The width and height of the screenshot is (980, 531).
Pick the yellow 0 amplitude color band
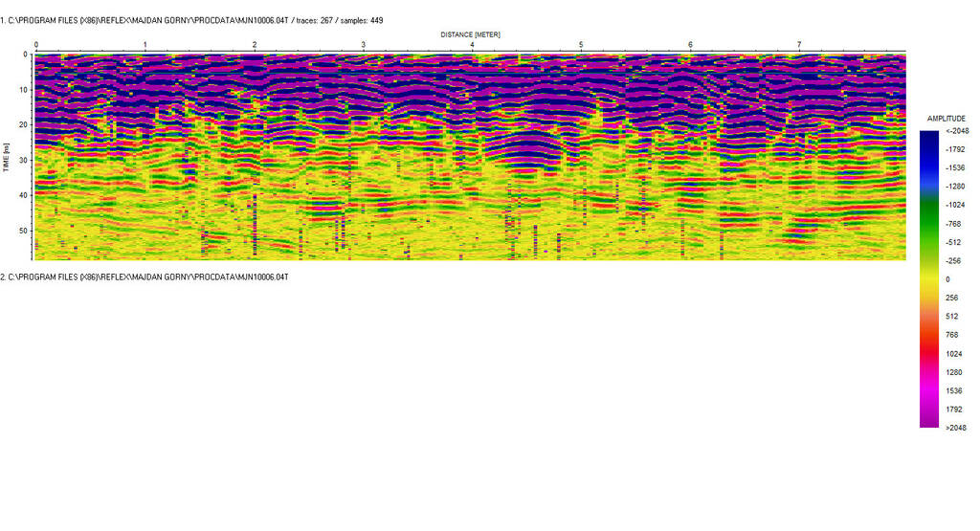coord(929,279)
